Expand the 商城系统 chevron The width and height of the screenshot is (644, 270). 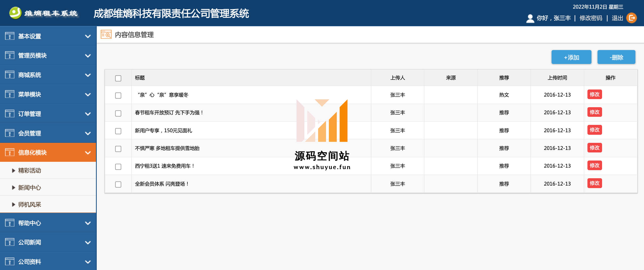[x=88, y=75]
